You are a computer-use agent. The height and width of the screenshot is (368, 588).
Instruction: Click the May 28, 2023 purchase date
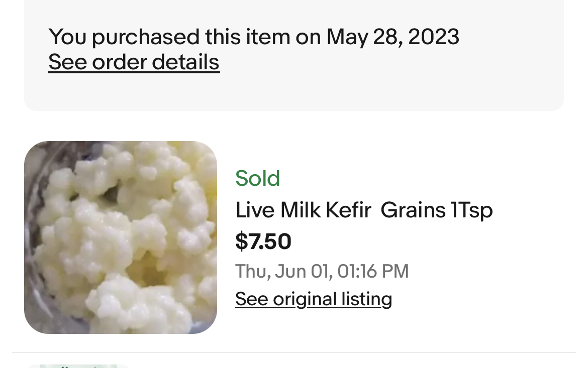tap(393, 37)
